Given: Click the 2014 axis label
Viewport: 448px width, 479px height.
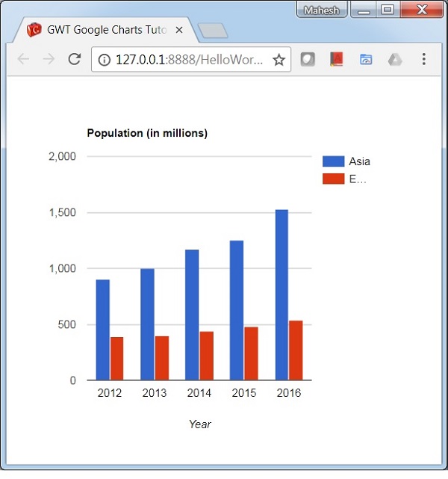Looking at the screenshot, I should coord(199,393).
